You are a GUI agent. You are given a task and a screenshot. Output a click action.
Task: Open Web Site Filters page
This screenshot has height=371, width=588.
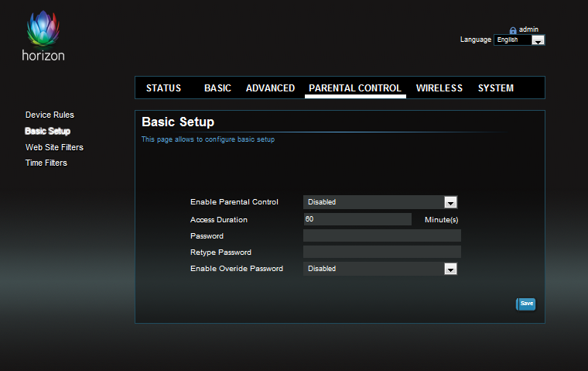click(54, 147)
